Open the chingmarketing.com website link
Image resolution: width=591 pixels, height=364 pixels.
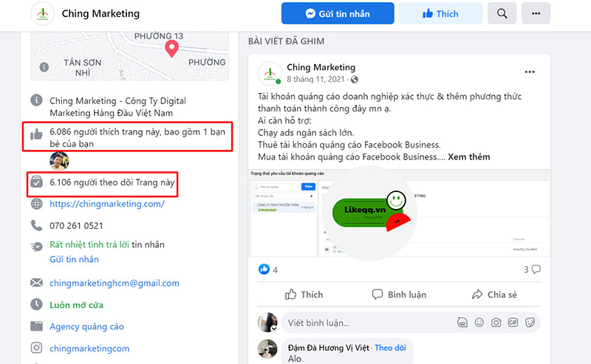107,204
